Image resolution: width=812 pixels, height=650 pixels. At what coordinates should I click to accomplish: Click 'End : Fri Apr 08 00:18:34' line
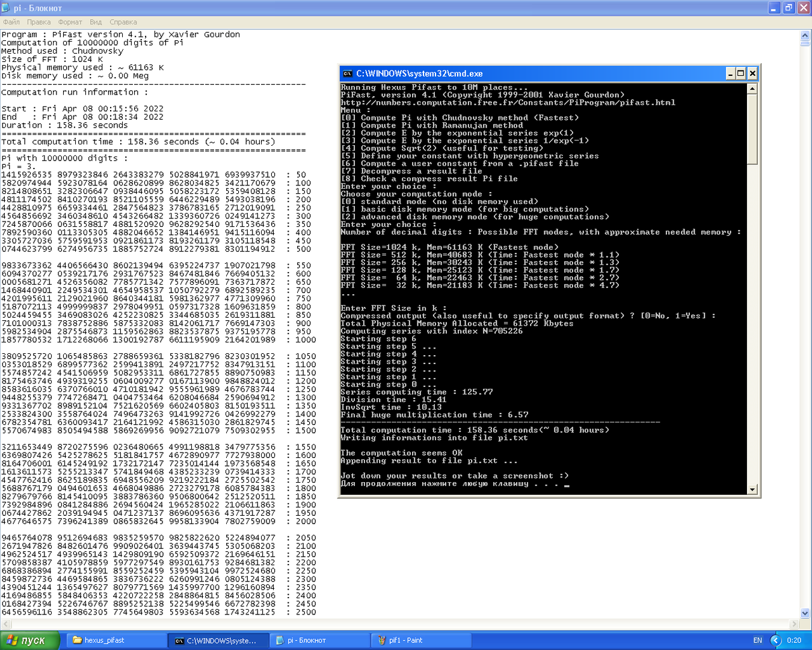(82, 117)
